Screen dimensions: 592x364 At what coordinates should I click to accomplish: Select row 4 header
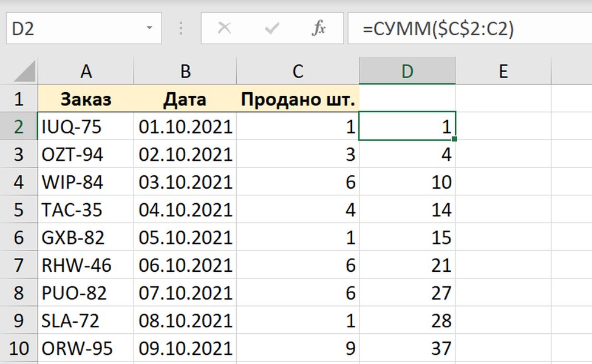point(19,182)
